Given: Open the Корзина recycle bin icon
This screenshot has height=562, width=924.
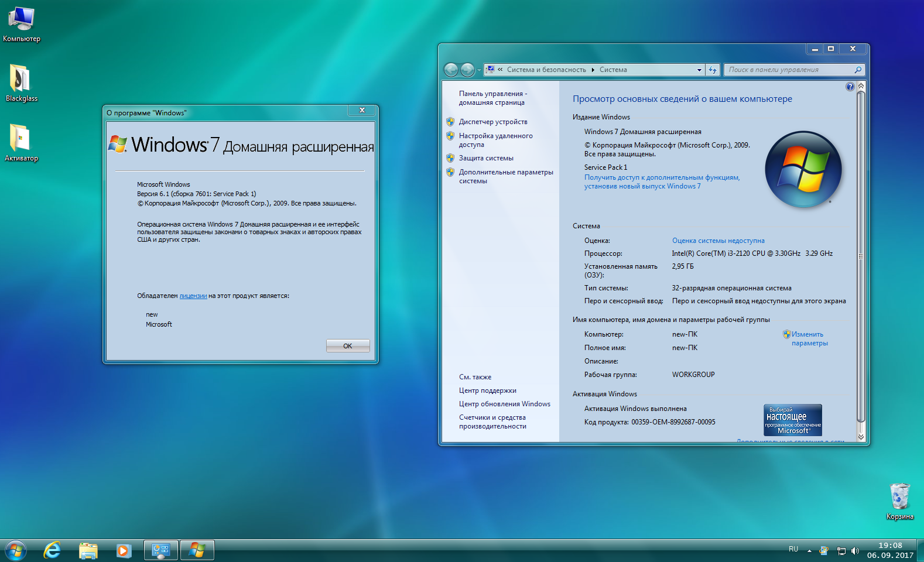Looking at the screenshot, I should pos(899,497).
